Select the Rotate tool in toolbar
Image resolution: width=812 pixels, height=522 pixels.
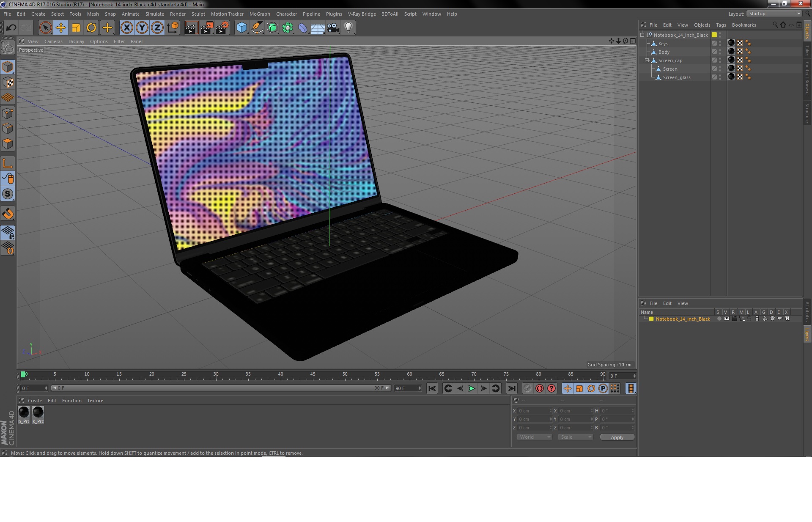(x=91, y=27)
